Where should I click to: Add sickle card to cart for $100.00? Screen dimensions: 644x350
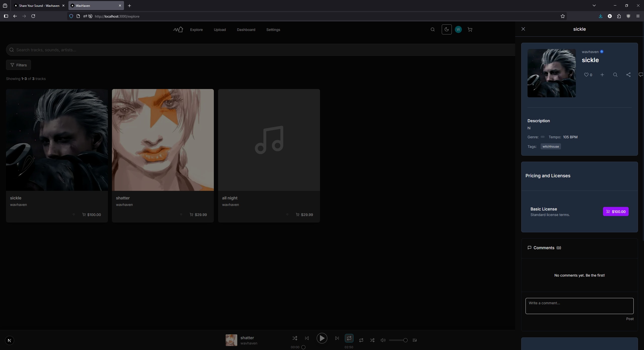(92, 214)
